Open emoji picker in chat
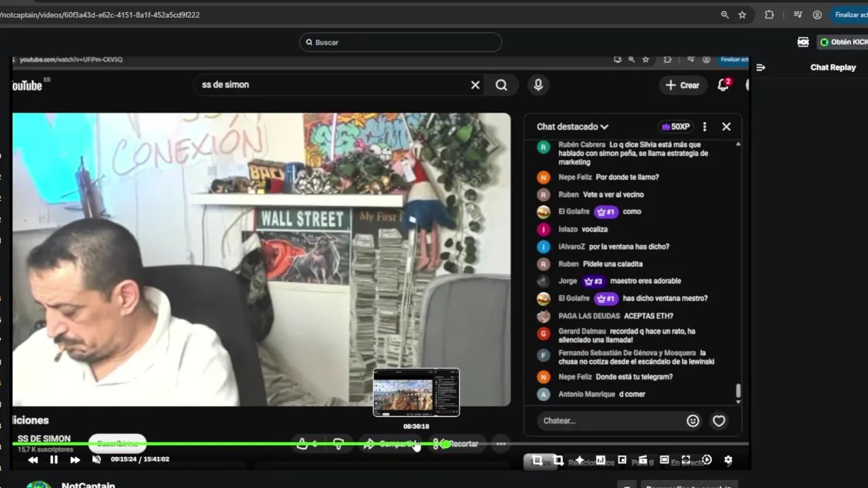The height and width of the screenshot is (488, 868). 692,421
